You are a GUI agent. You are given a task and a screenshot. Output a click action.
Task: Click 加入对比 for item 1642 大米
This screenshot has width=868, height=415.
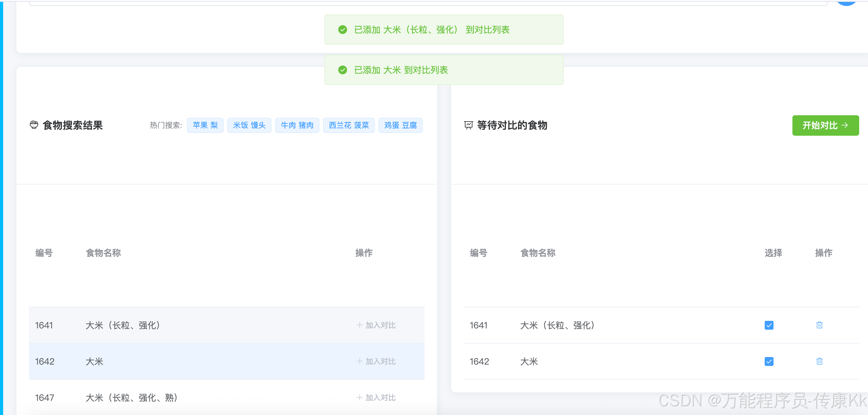[x=376, y=361]
